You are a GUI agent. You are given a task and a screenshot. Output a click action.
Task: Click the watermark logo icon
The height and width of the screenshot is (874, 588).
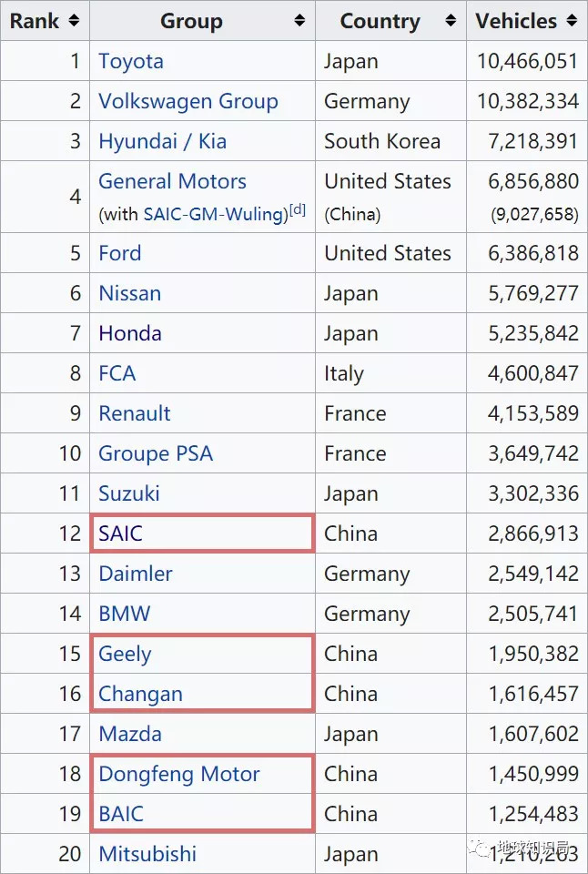pyautogui.click(x=481, y=849)
